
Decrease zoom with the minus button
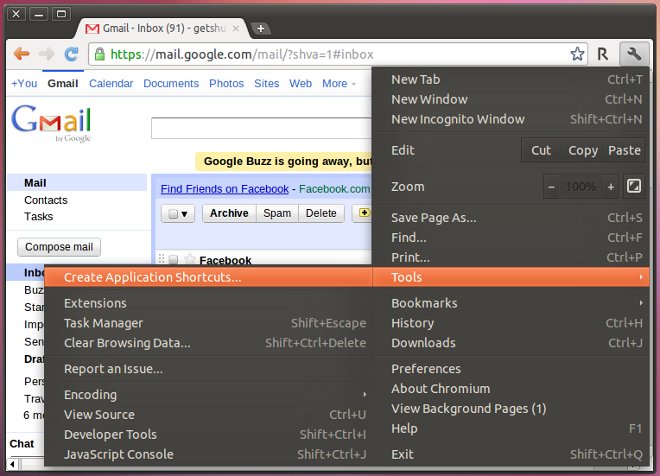[551, 186]
